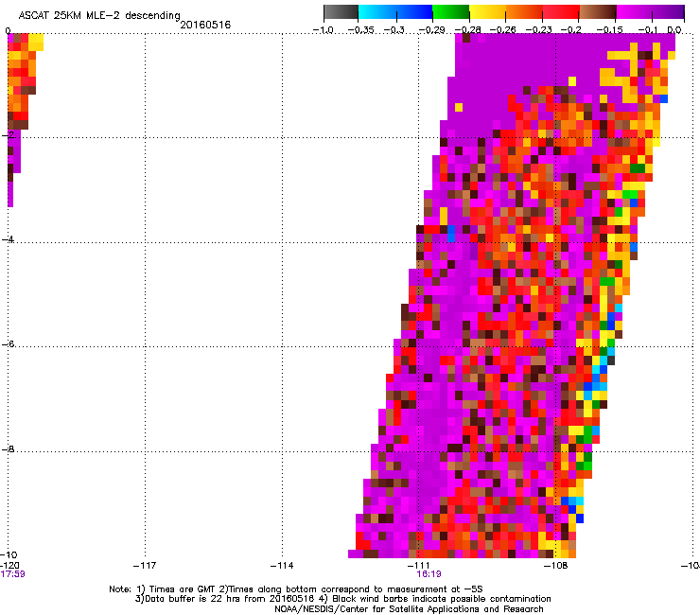Click the color bar label '-0.15'
This screenshot has width=700, height=615.
coord(610,30)
